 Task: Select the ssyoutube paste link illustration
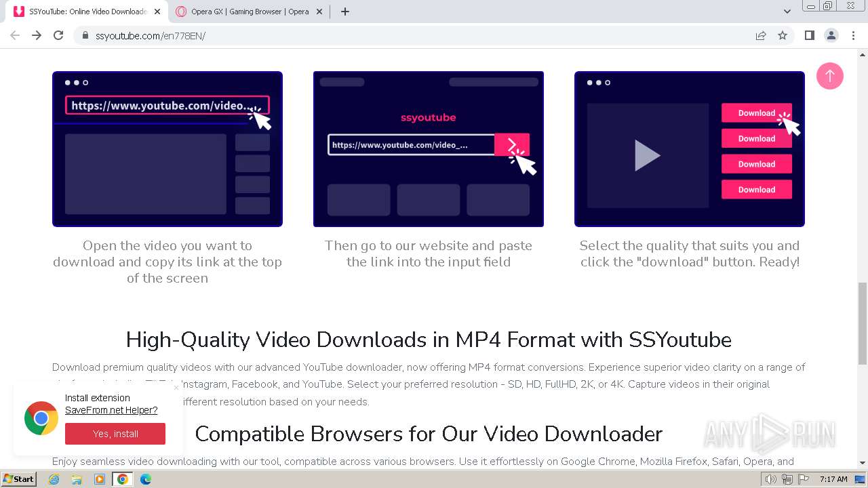(429, 149)
